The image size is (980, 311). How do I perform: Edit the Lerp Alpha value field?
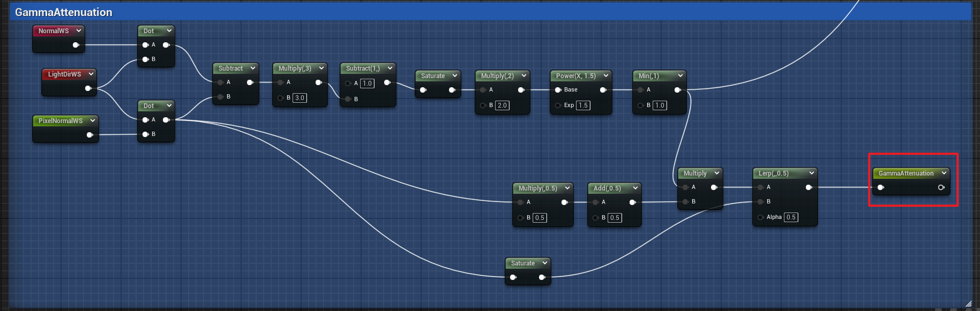[x=791, y=217]
